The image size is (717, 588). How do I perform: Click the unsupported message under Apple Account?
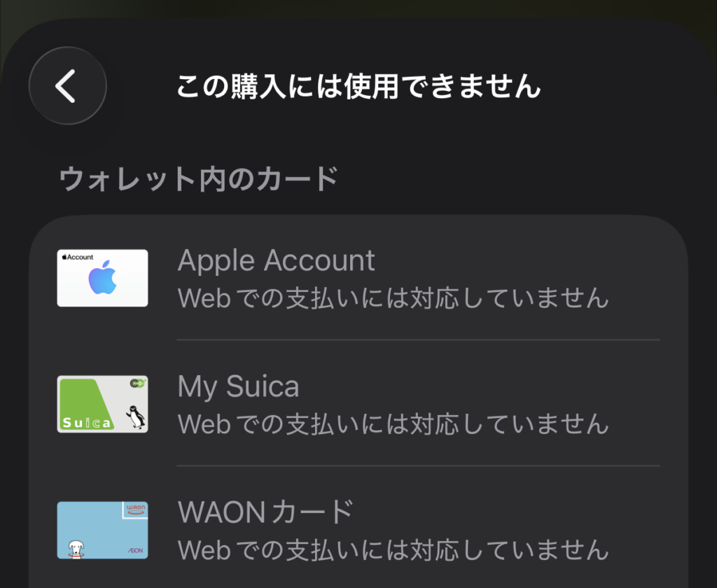point(393,298)
